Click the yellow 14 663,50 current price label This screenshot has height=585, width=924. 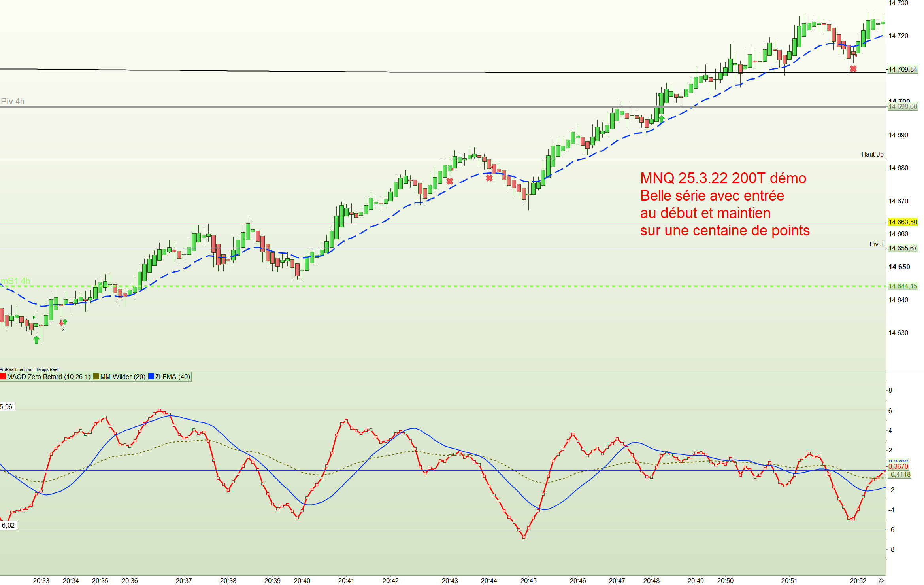click(903, 222)
